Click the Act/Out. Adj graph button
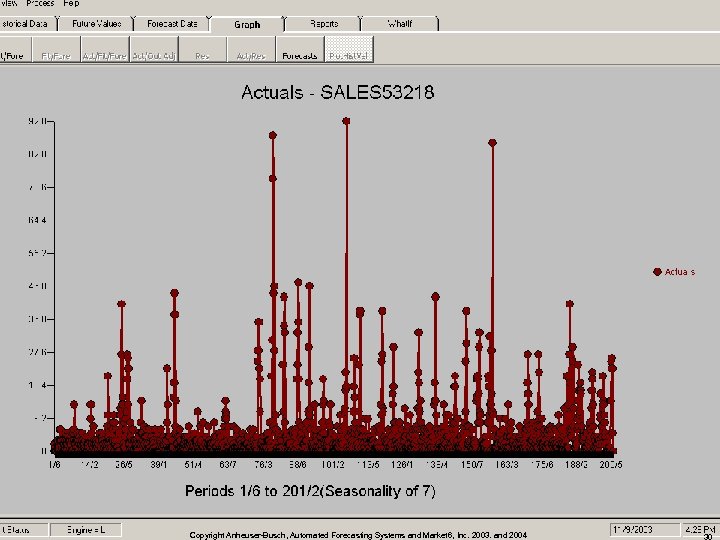The image size is (720, 540). [x=154, y=49]
